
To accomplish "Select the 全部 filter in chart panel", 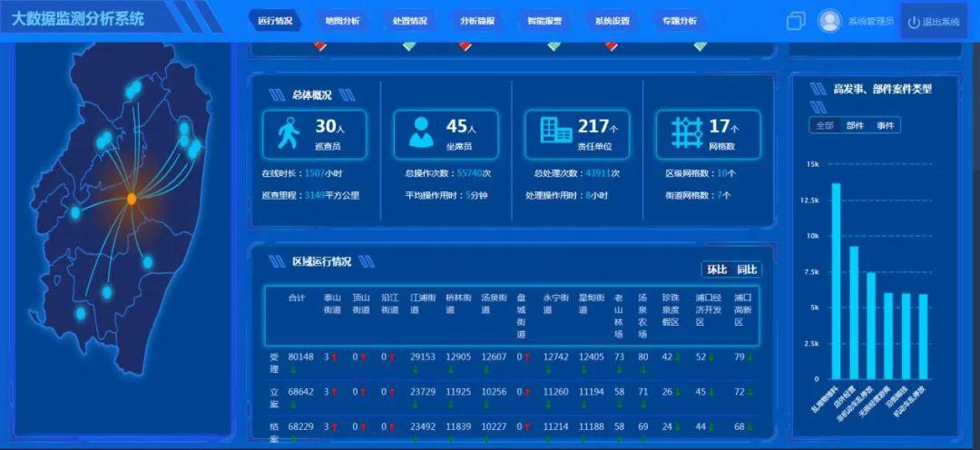I will coord(824,125).
